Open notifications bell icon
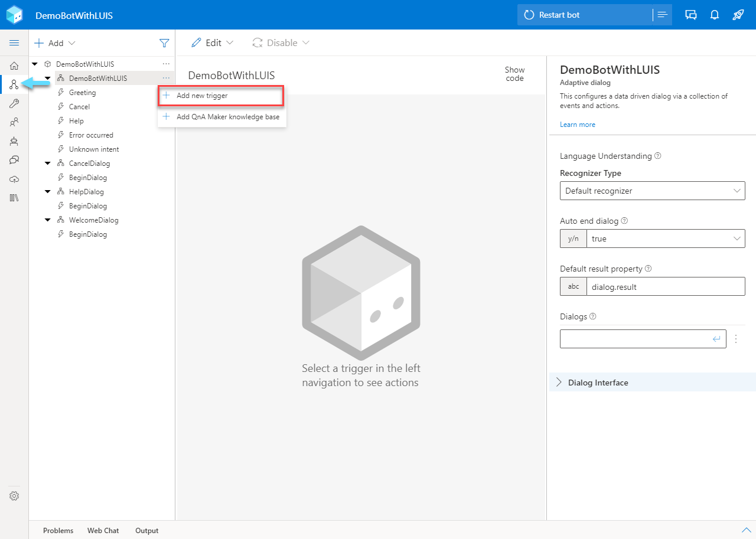 coord(715,15)
